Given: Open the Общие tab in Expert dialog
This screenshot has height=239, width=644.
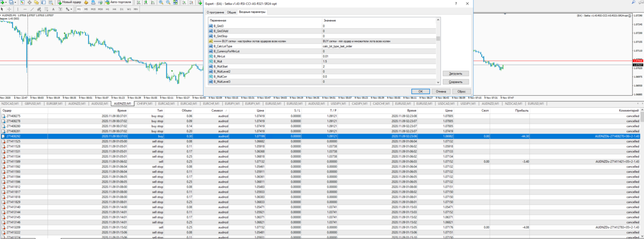Looking at the screenshot, I should 232,12.
